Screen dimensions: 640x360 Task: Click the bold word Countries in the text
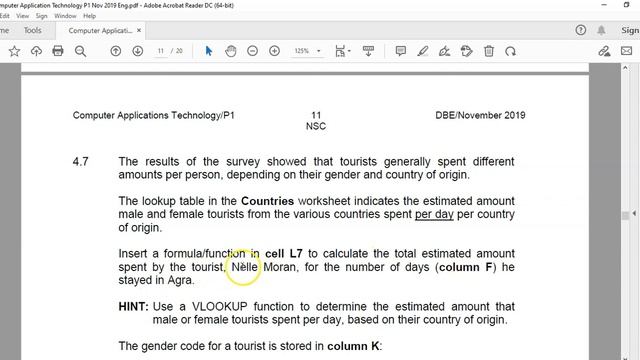pyautogui.click(x=267, y=201)
